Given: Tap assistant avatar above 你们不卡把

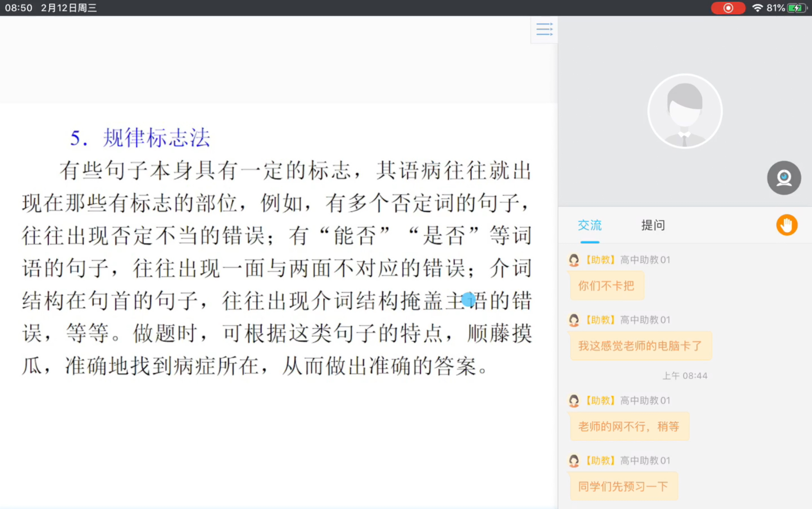Looking at the screenshot, I should click(x=574, y=260).
